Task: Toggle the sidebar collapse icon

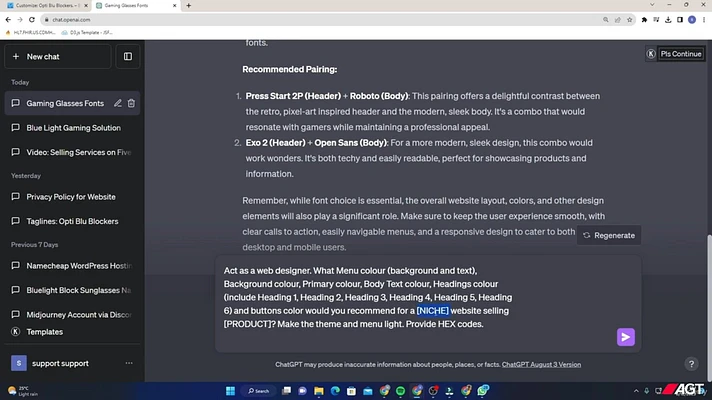Action: (128, 57)
